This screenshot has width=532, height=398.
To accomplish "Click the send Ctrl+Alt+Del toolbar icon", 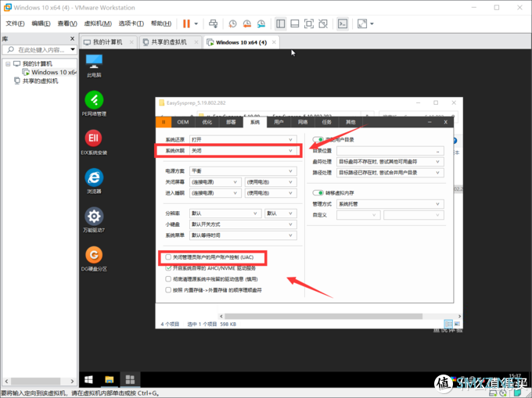I will click(x=213, y=23).
